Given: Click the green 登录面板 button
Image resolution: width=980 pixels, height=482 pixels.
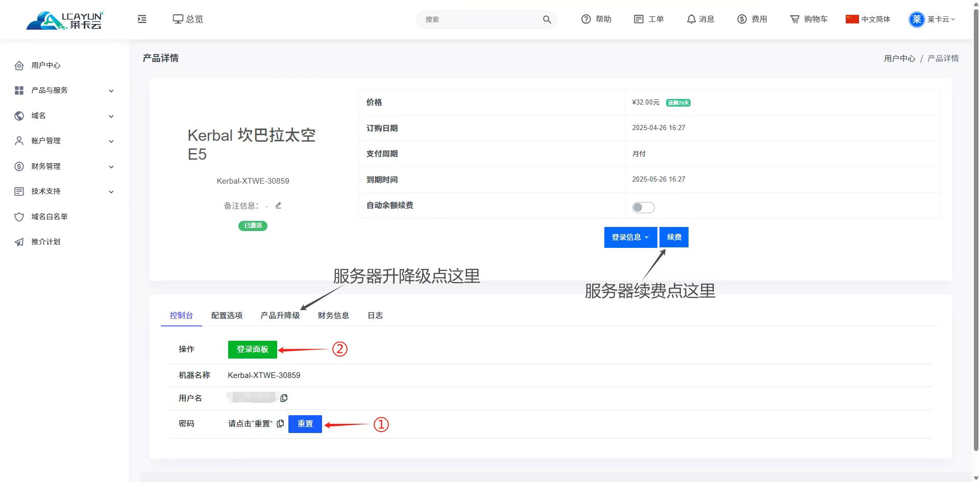Looking at the screenshot, I should 252,349.
